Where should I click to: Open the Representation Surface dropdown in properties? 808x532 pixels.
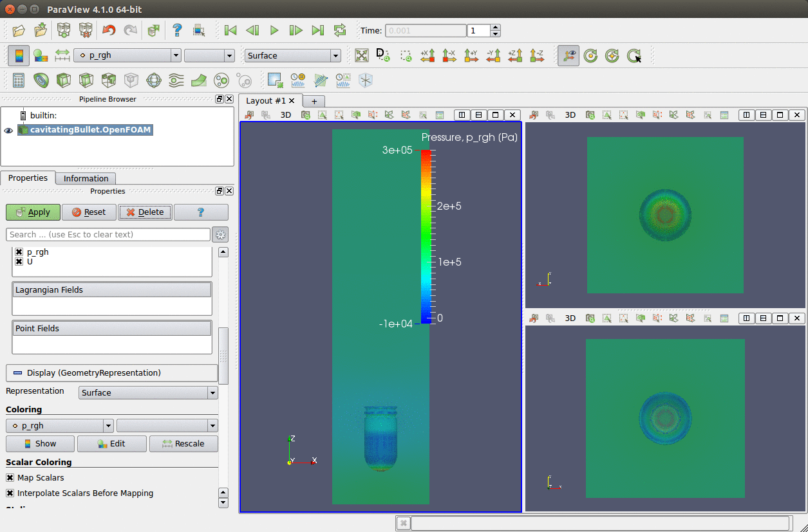(x=148, y=392)
